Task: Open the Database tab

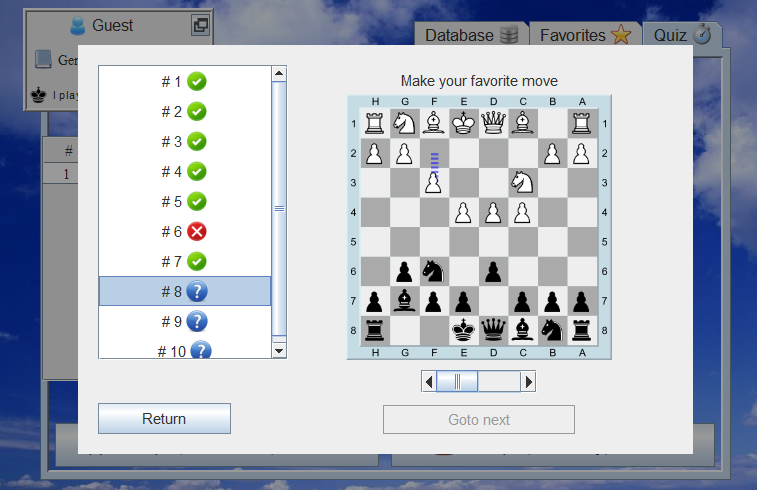Action: (x=471, y=35)
